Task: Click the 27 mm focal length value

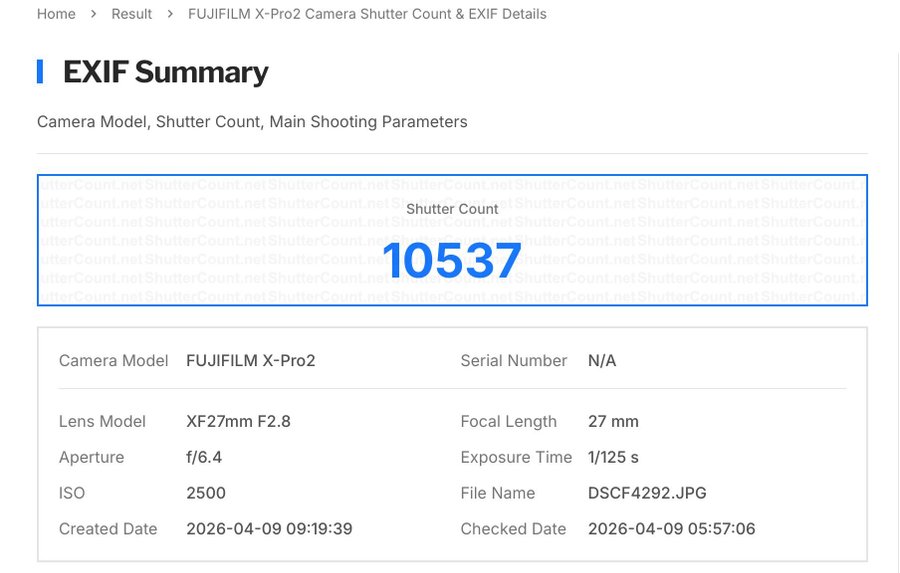Action: [613, 422]
